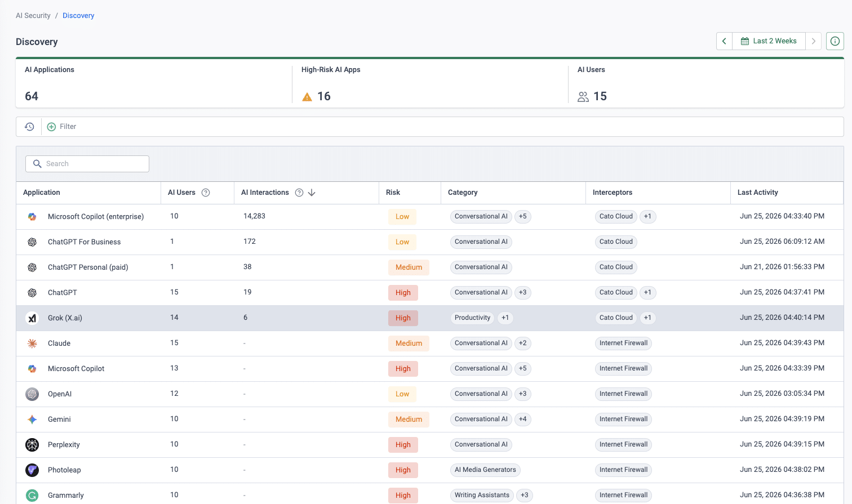
Task: Sort by the Risk column header
Action: coord(393,193)
